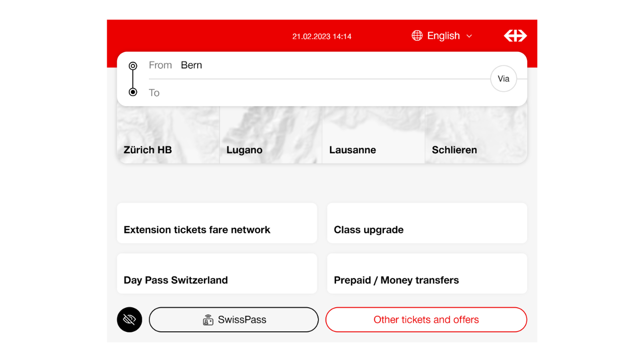This screenshot has width=644, height=362.
Task: Select Day Pass Switzerland
Action: 217,274
